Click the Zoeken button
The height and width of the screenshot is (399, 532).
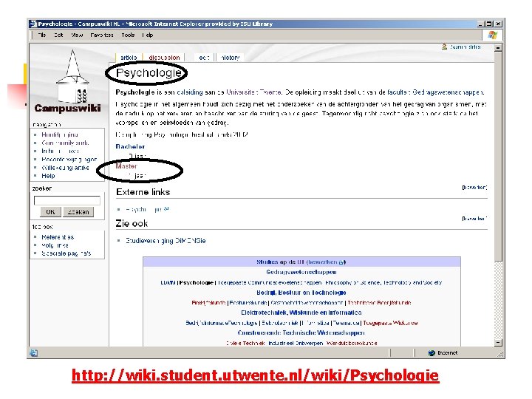78,212
